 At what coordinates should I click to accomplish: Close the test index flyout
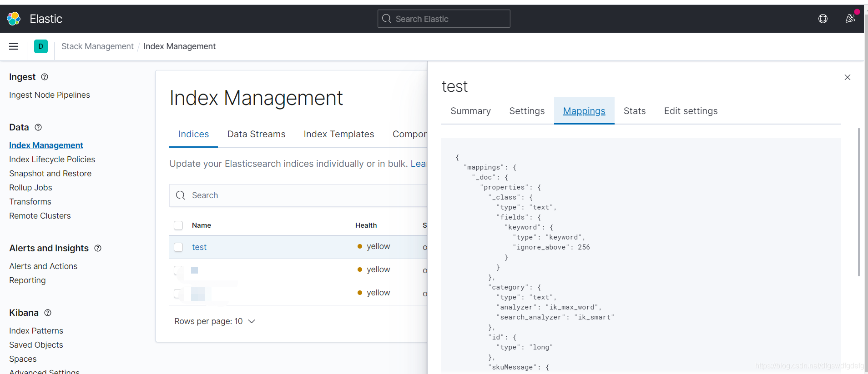point(848,77)
